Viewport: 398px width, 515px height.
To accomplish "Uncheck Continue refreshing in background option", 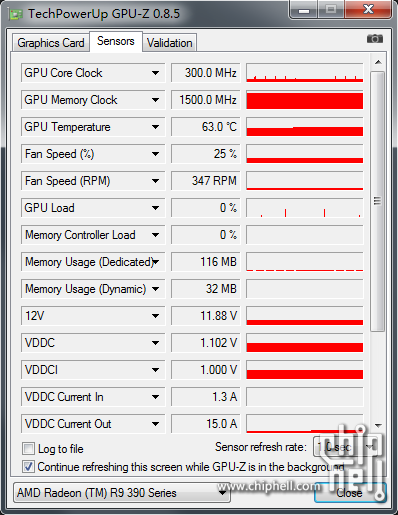I will (x=28, y=466).
